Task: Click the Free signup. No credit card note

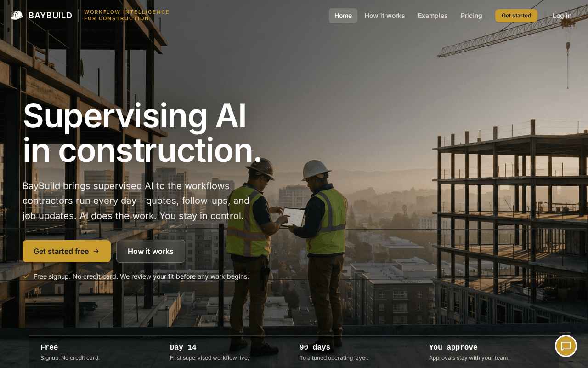Action: coord(141,276)
